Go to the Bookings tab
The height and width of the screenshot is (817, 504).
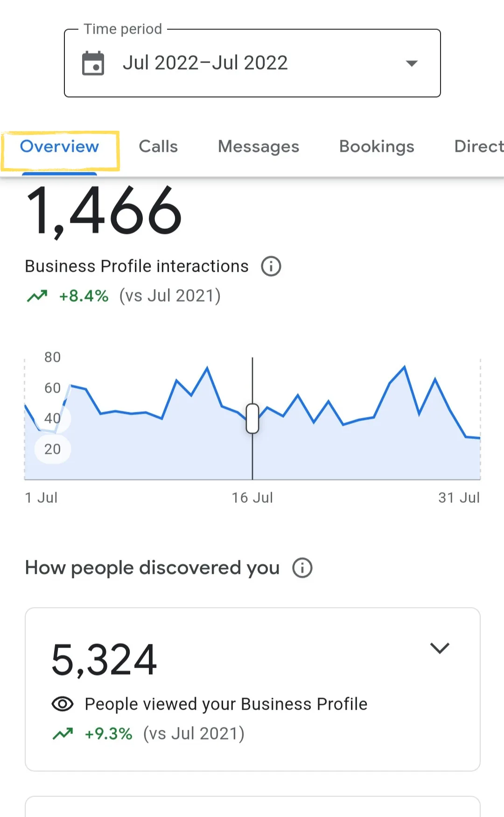tap(377, 147)
